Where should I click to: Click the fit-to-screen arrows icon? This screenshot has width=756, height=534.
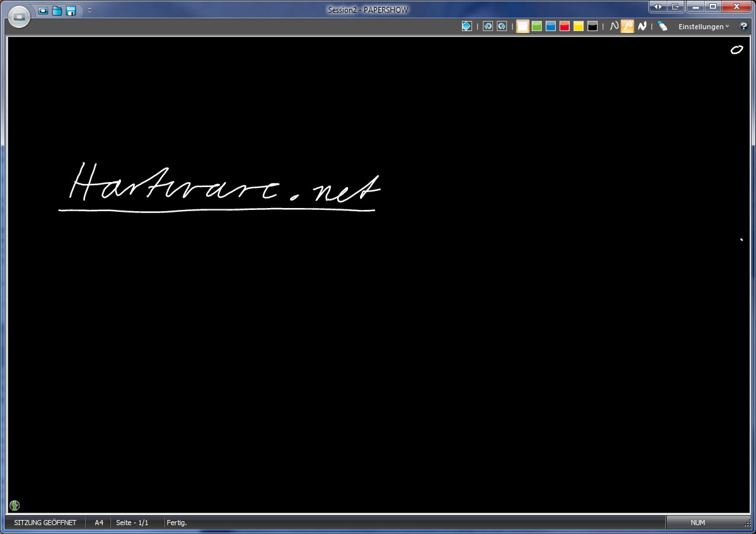pos(466,26)
